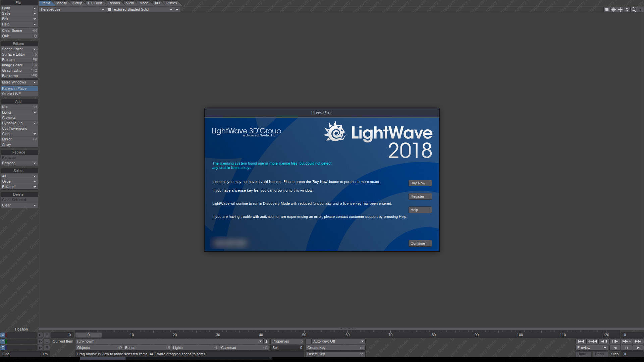Go to the previous keyframe

click(592, 341)
